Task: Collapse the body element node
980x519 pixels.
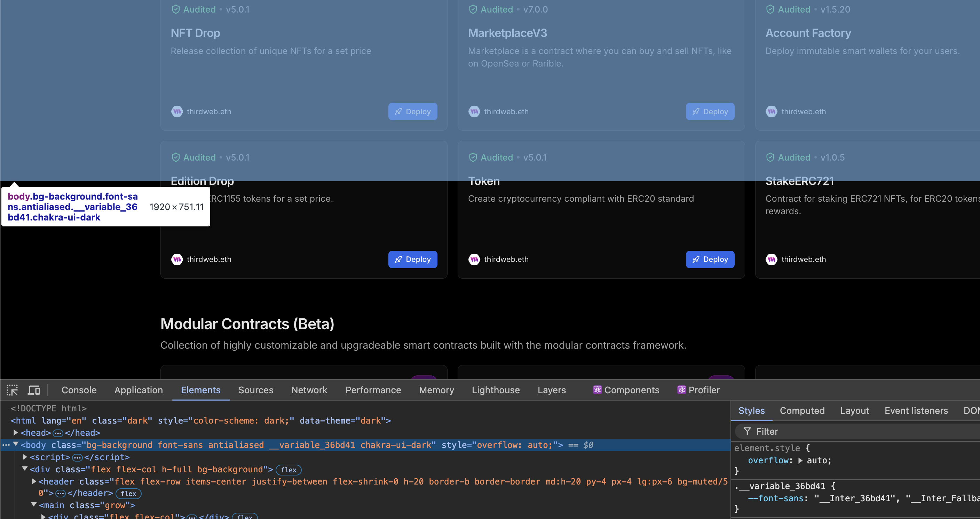Action: pyautogui.click(x=16, y=444)
